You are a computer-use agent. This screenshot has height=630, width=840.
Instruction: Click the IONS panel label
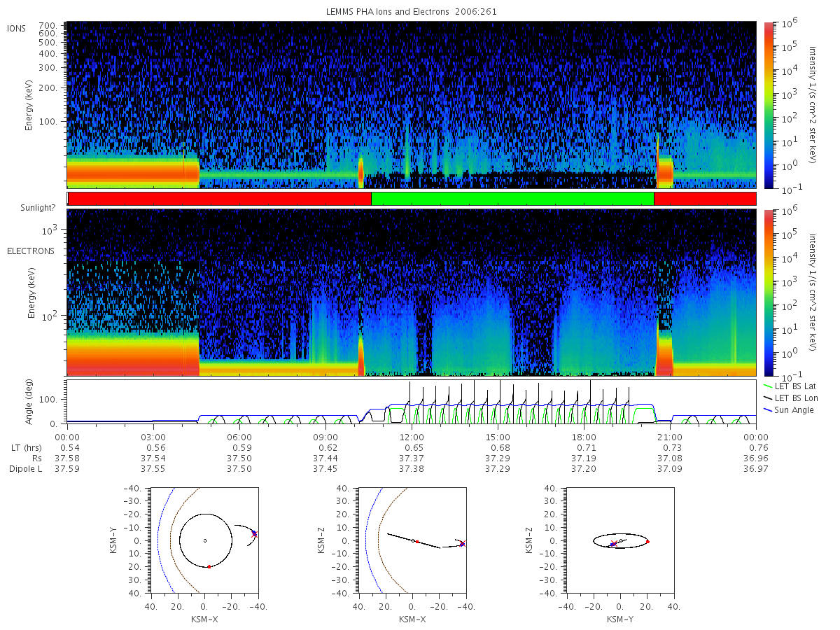[17, 29]
